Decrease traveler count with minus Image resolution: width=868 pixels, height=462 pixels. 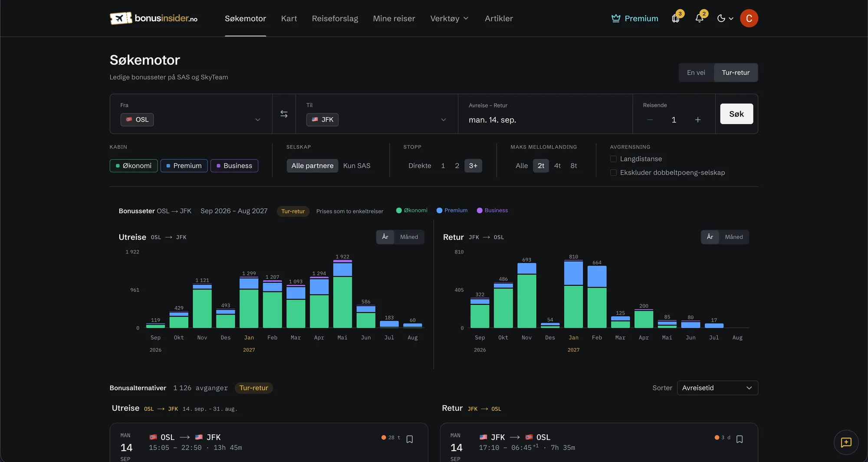pyautogui.click(x=650, y=120)
